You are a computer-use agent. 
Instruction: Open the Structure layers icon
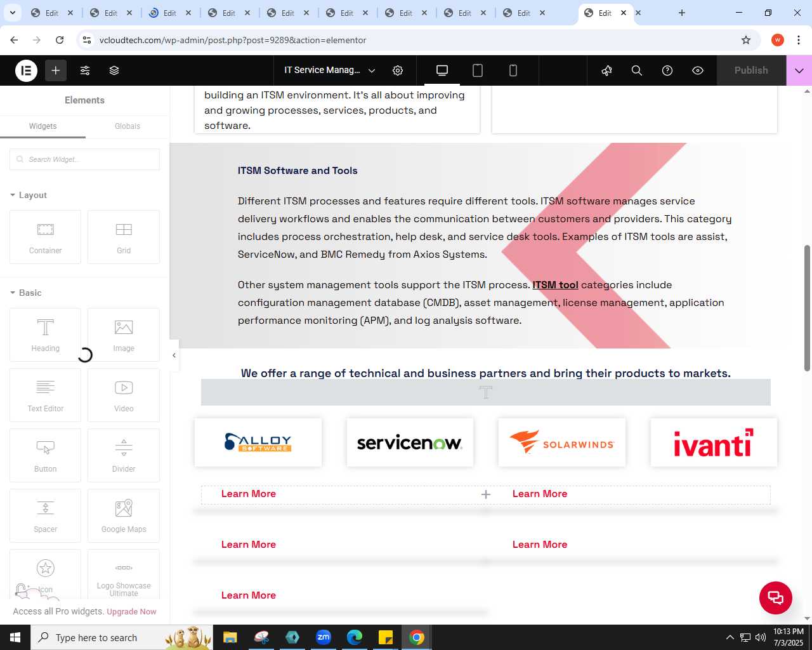pyautogui.click(x=114, y=70)
